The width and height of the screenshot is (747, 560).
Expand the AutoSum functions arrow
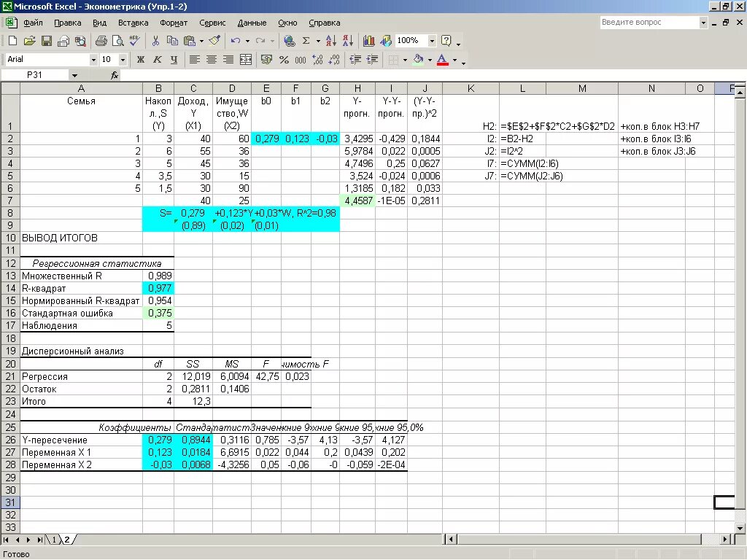tap(318, 41)
